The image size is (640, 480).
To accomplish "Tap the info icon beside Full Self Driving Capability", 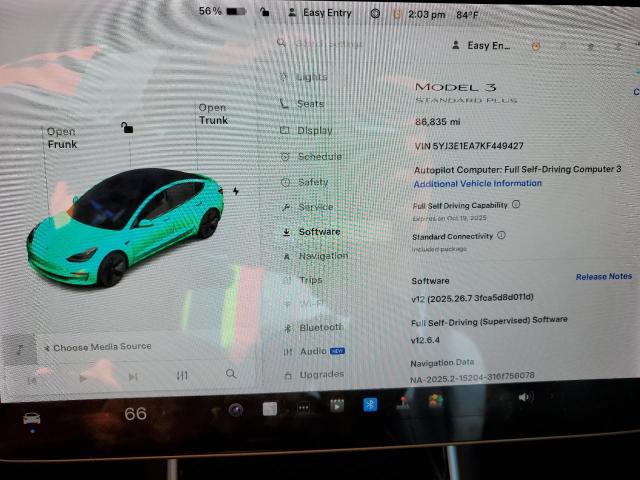I will tap(516, 204).
